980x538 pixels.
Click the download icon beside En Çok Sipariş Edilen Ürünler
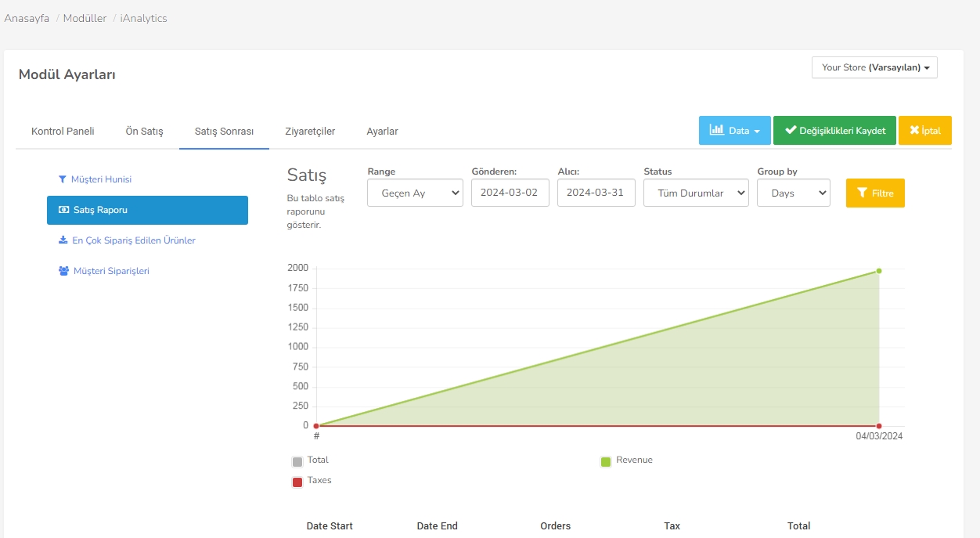coord(63,240)
